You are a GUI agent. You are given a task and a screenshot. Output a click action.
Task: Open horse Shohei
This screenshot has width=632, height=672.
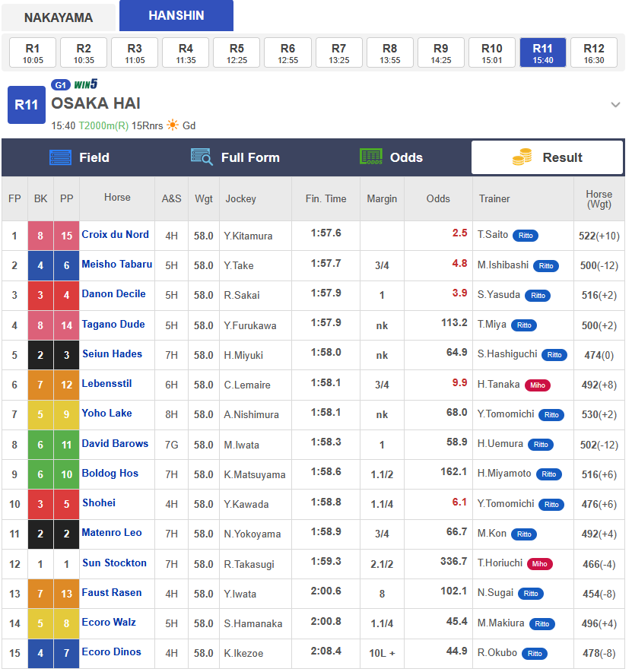tap(99, 502)
